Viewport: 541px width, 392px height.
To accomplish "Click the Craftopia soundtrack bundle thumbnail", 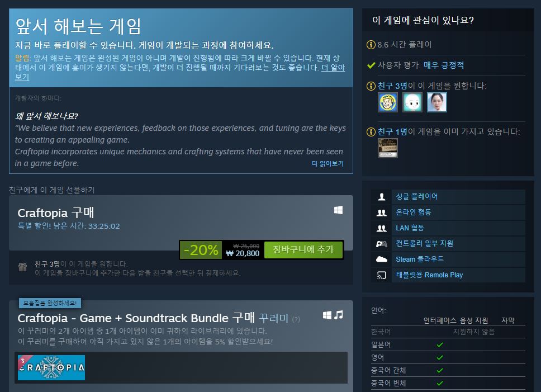I will point(51,367).
